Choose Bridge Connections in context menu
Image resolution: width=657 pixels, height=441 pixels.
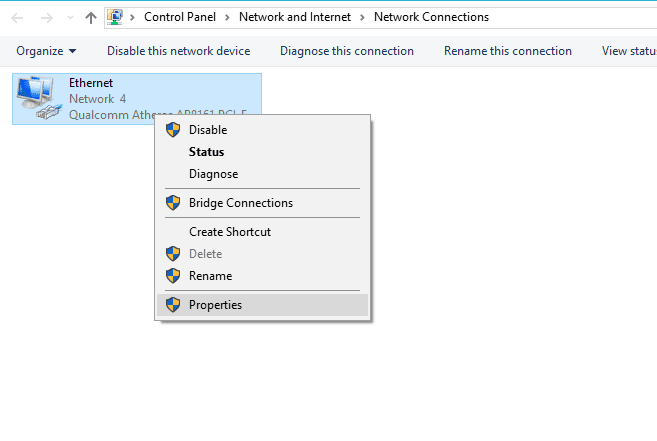(263, 203)
